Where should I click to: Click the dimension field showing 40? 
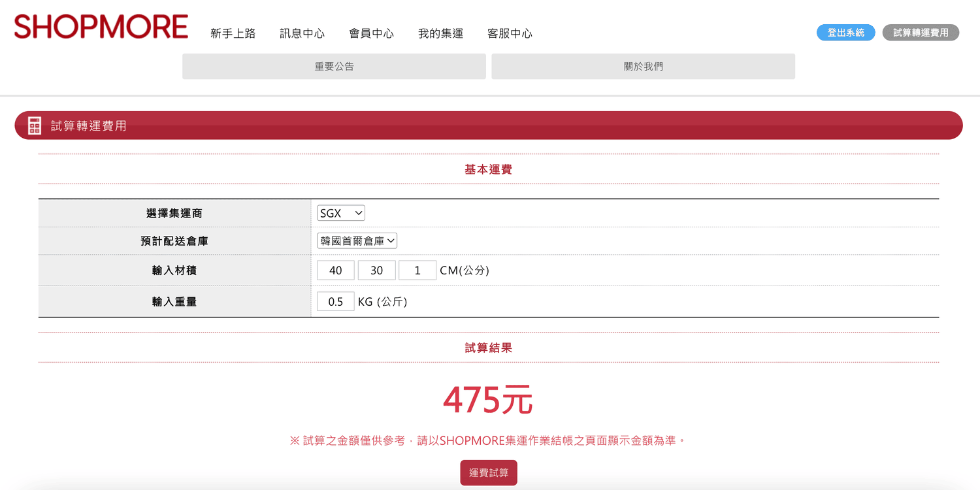(x=336, y=270)
